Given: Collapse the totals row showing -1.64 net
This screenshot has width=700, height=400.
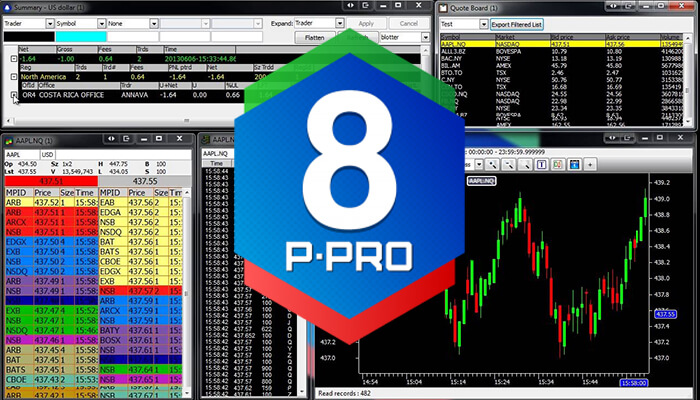Looking at the screenshot, I should [x=14, y=58].
